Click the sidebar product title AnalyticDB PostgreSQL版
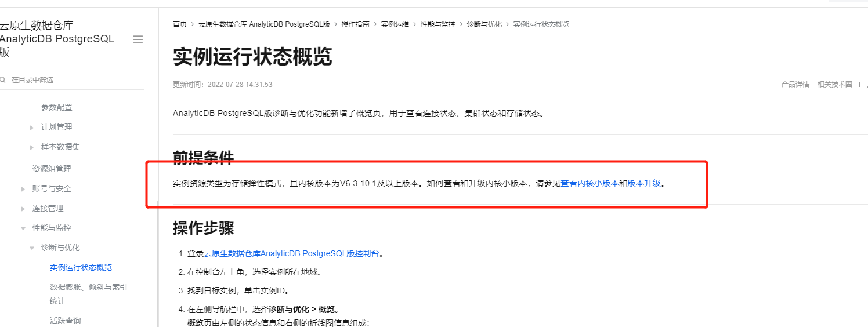Viewport: 868px width, 327px height. [x=57, y=39]
